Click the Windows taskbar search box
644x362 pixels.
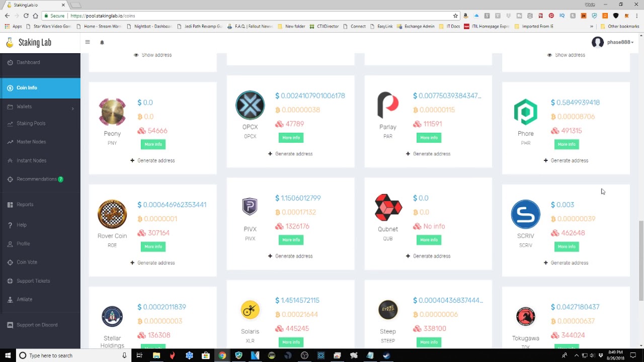(x=74, y=355)
